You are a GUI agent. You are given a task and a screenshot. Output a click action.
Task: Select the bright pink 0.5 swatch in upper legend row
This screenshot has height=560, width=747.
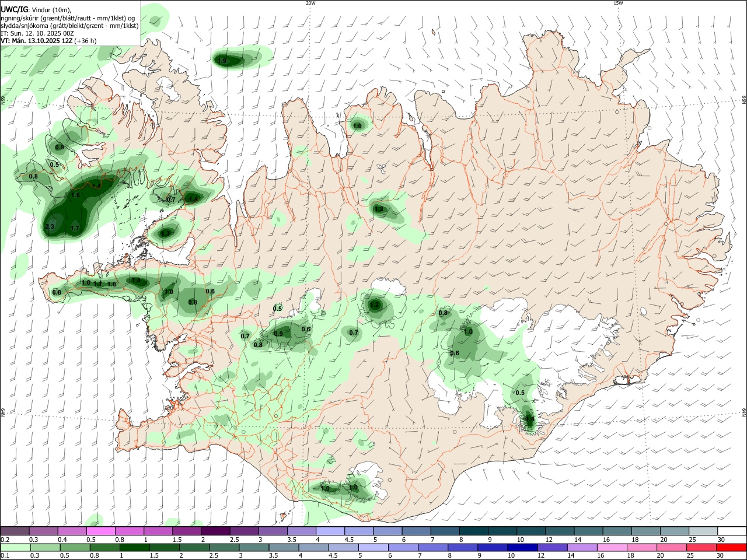[100, 531]
